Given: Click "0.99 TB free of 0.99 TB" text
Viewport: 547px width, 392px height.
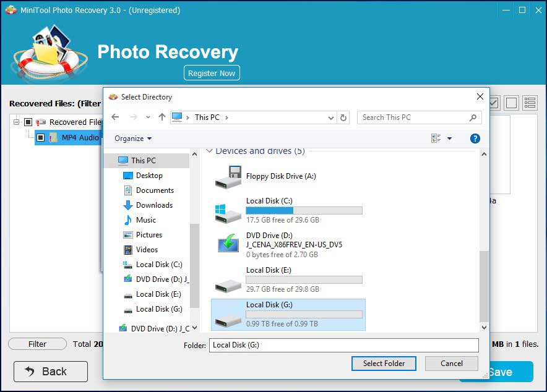Looking at the screenshot, I should pos(282,324).
